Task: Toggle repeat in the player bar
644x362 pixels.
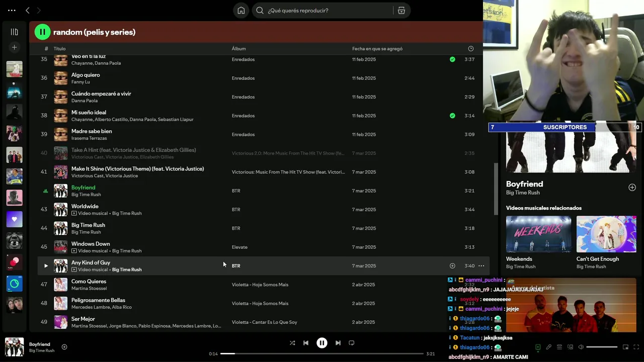Action: [x=352, y=343]
